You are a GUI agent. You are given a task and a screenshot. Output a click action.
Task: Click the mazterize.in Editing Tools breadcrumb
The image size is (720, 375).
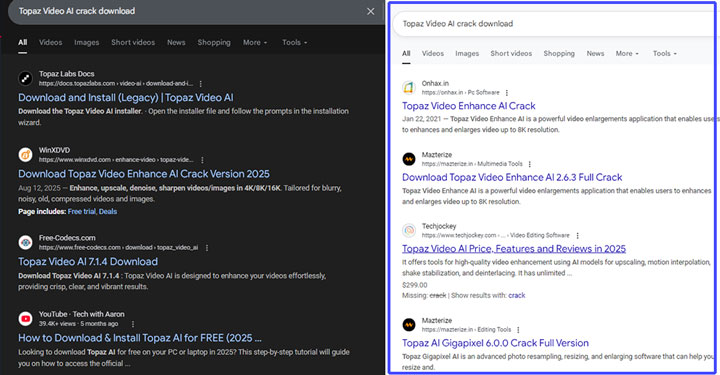coord(467,330)
